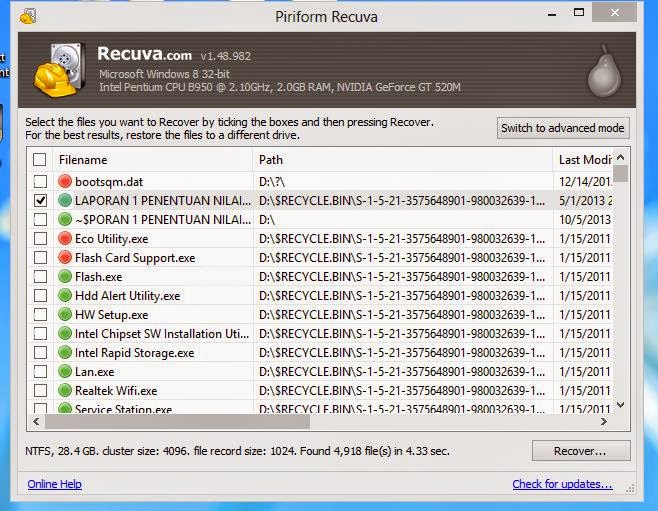This screenshot has width=658, height=511.
Task: Tick the Eco Utility.exe checkbox
Action: click(40, 239)
